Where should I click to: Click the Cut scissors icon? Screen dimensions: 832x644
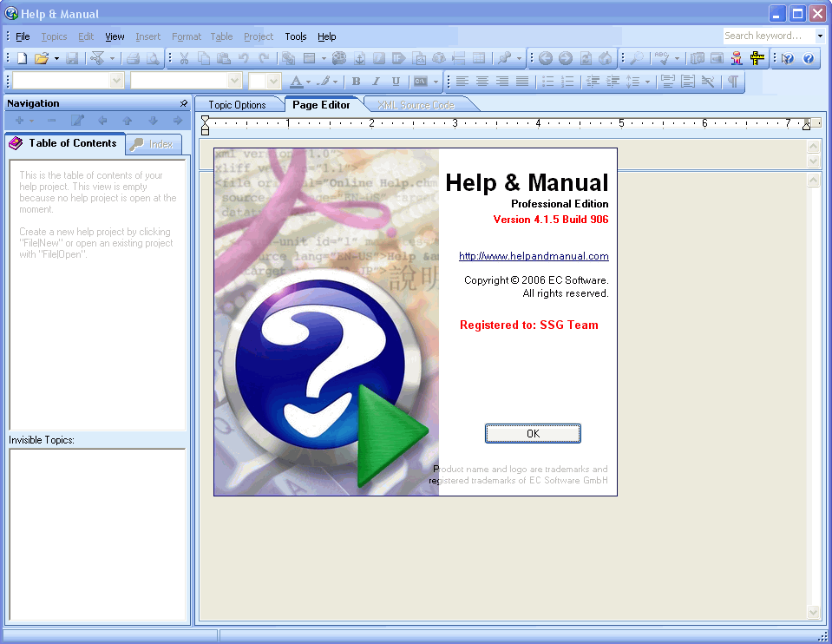pos(184,58)
